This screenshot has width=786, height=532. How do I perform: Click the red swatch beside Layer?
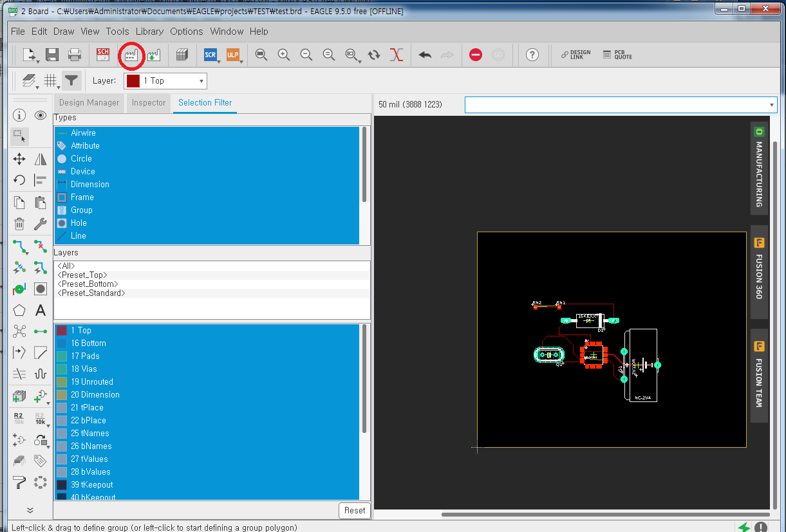click(x=133, y=80)
